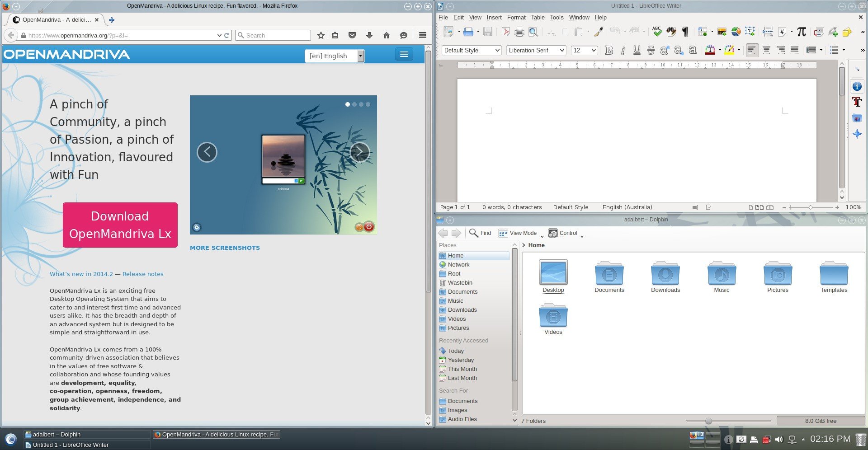Open Writer sidebar Properties panel
The height and width of the screenshot is (450, 868).
point(857,86)
